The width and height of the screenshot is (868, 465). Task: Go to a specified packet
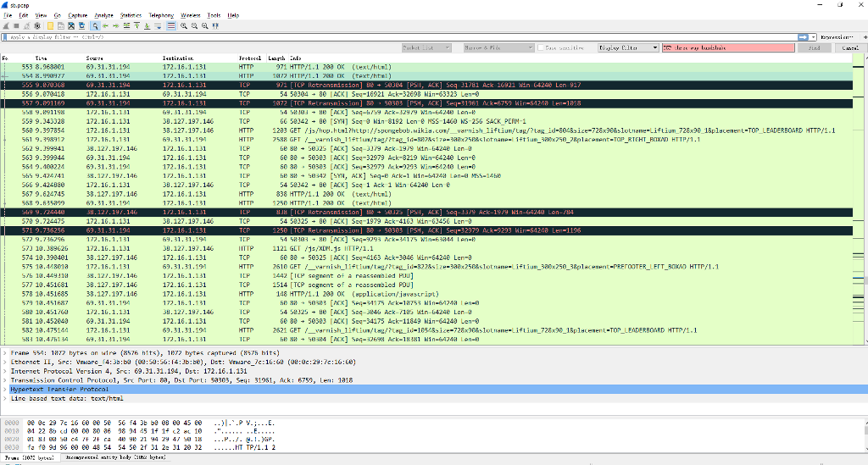[x=126, y=26]
